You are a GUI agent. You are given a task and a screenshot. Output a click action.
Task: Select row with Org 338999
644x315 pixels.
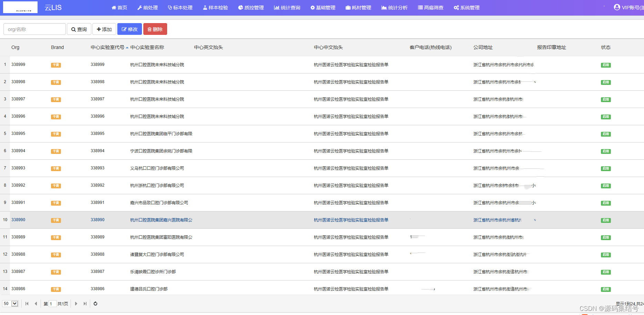pyautogui.click(x=322, y=65)
